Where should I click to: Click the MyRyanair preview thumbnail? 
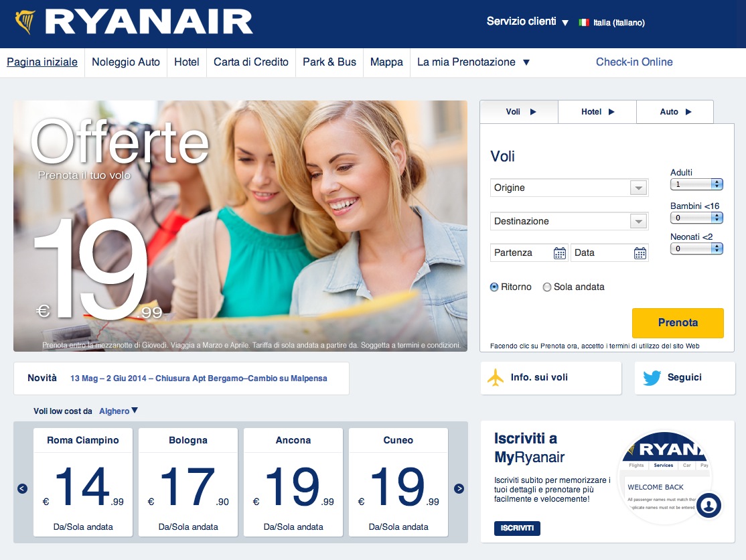665,477
